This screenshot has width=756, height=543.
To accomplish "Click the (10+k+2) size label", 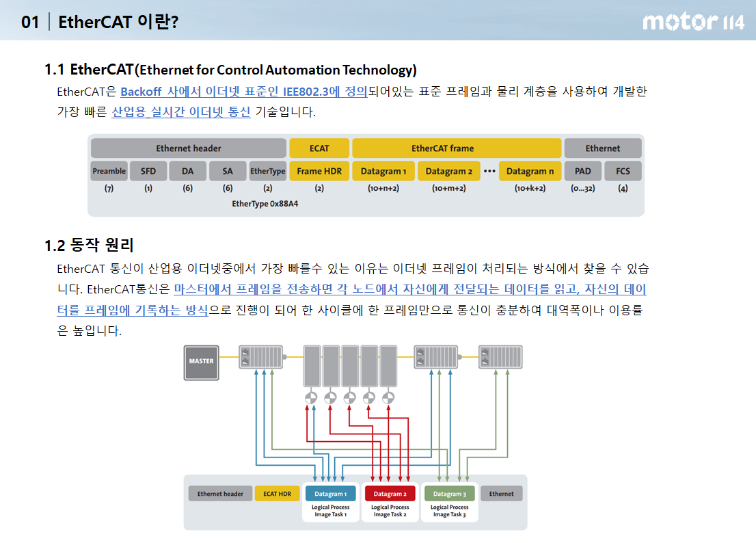I will click(x=530, y=189).
